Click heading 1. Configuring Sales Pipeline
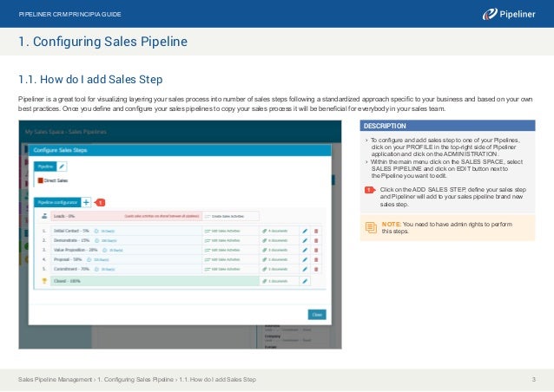Viewport: 554px width, 392px height. 102,42
